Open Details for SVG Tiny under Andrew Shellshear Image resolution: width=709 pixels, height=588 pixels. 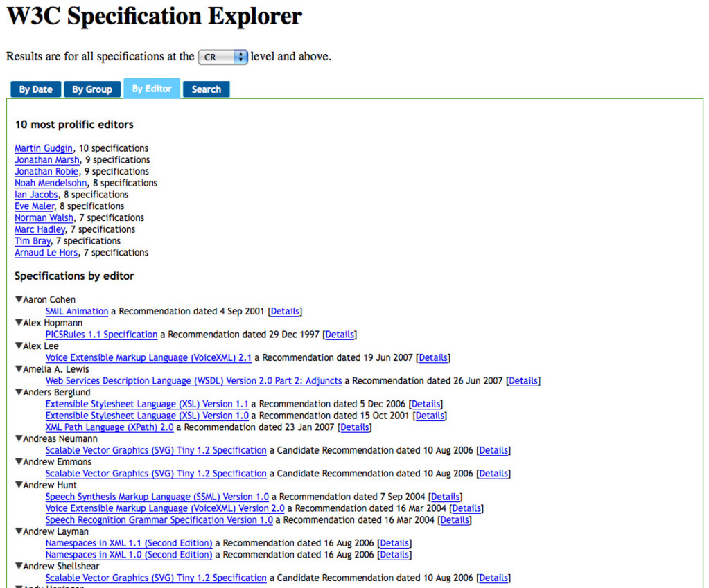[x=493, y=578]
